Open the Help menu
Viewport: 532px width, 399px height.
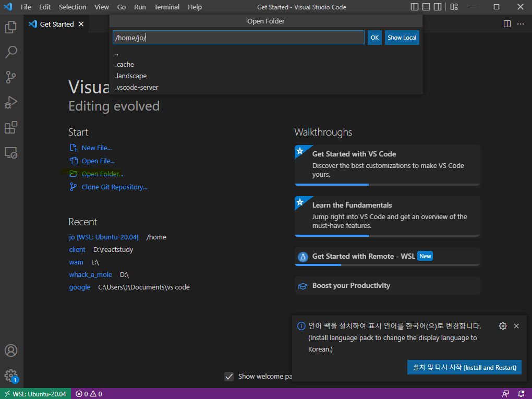(x=195, y=7)
